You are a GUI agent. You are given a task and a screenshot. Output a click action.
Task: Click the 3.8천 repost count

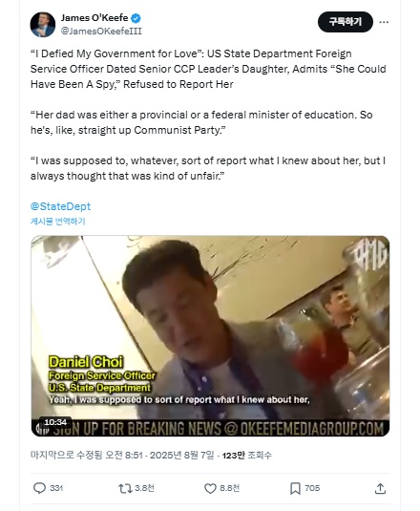pyautogui.click(x=144, y=488)
